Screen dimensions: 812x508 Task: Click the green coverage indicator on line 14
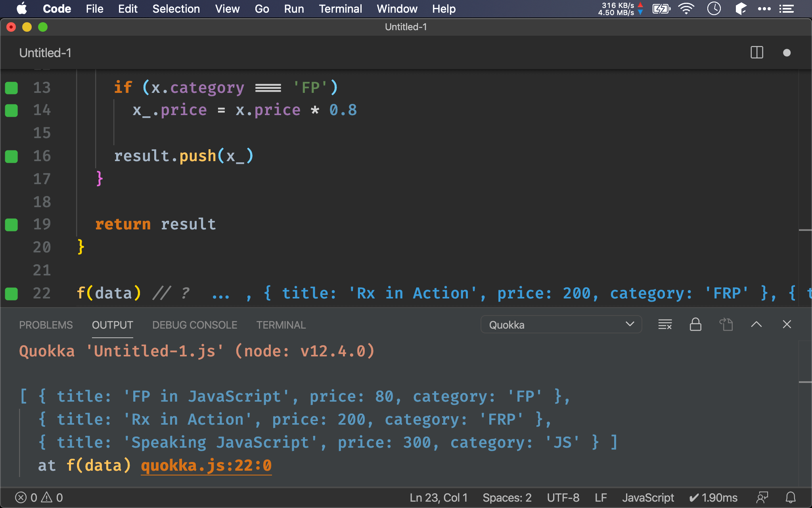tap(11, 110)
